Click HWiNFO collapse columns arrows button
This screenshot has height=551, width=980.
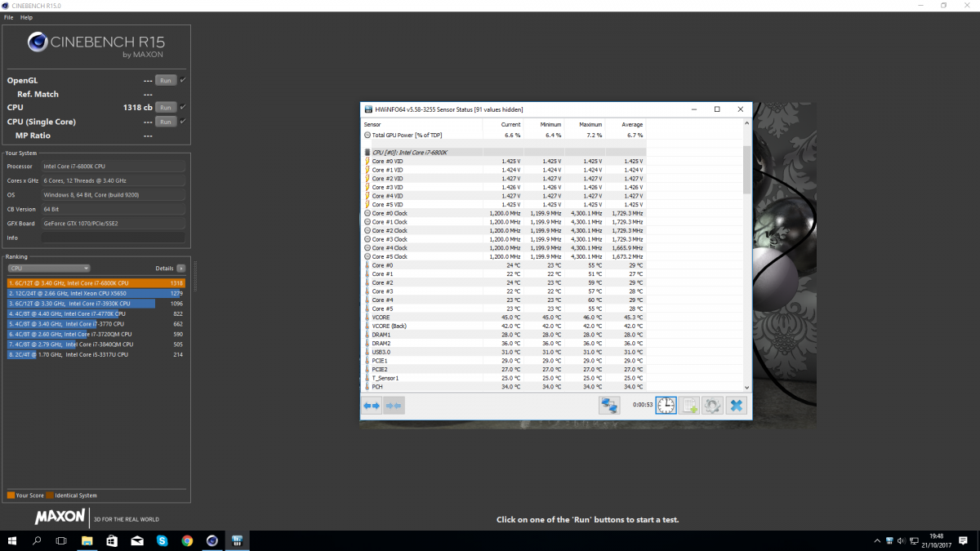click(x=394, y=405)
